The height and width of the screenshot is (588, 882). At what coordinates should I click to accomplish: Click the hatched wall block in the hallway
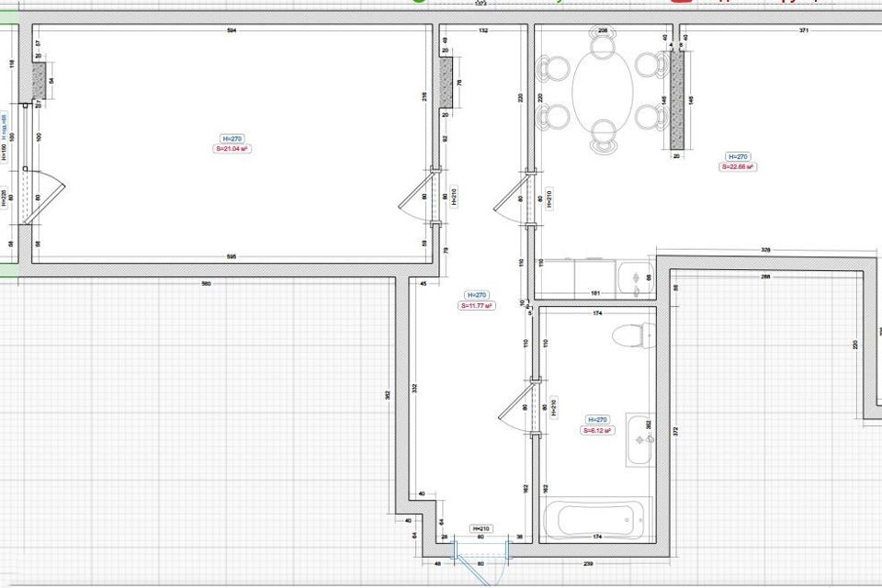(x=446, y=83)
